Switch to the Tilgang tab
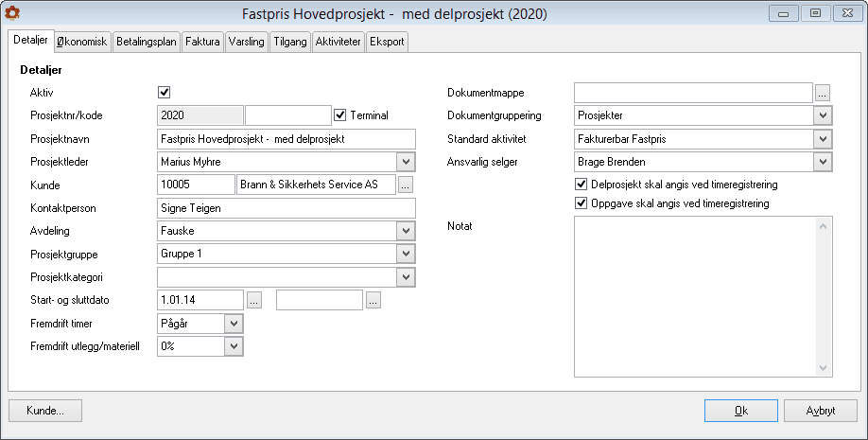Viewport: 868px width, 440px height. 290,42
